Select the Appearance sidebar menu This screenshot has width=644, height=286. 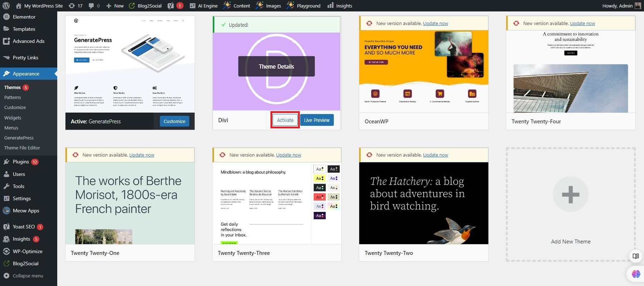coord(29,74)
